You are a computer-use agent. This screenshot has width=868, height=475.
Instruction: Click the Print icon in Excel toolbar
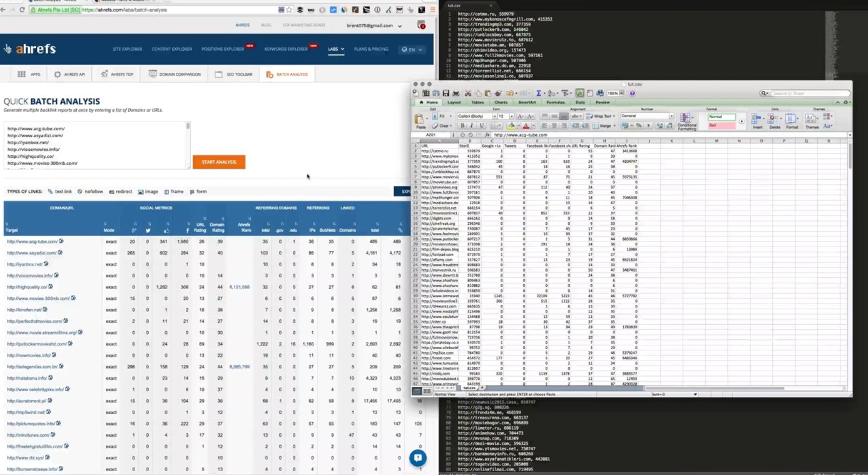pyautogui.click(x=456, y=93)
